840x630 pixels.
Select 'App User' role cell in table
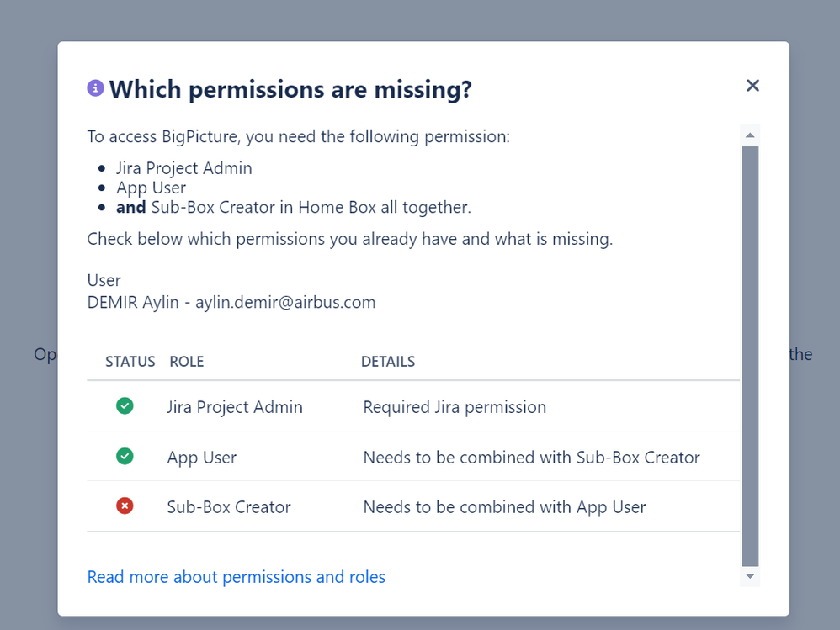point(201,458)
